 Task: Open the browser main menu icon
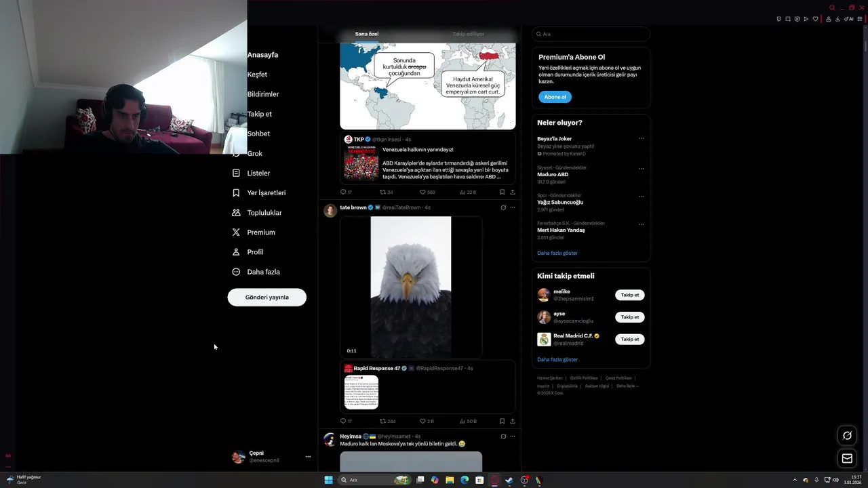(860, 19)
